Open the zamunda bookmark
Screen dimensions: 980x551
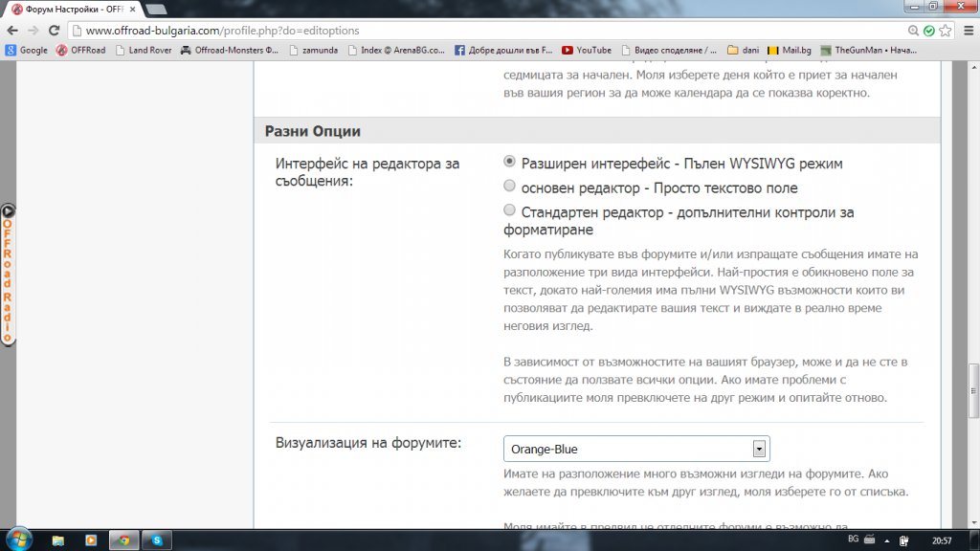[x=313, y=50]
